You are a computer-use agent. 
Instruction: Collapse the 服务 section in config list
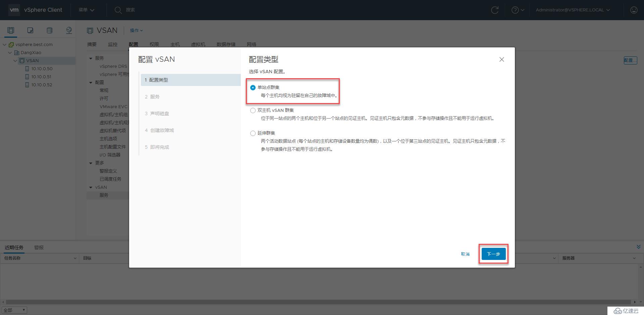click(91, 58)
